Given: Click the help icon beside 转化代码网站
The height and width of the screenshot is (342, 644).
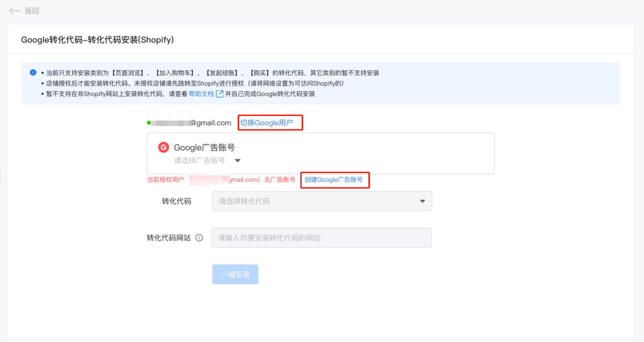Looking at the screenshot, I should 199,238.
